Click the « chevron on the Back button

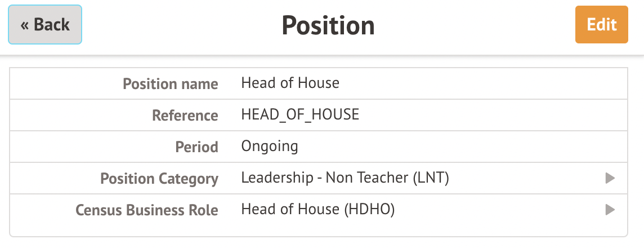(25, 25)
